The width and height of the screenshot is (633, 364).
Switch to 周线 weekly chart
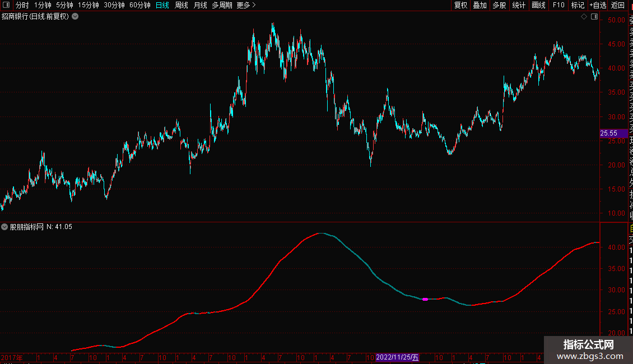pos(181,5)
